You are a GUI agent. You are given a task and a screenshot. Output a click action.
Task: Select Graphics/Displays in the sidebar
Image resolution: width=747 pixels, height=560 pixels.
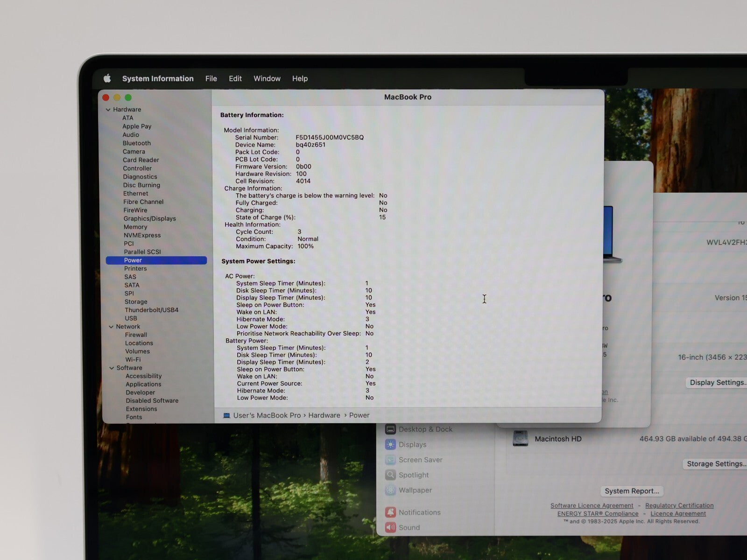click(x=150, y=218)
